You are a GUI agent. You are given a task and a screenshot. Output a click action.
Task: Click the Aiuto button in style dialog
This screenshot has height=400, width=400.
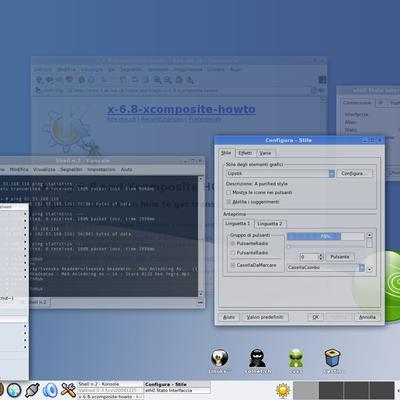pyautogui.click(x=229, y=317)
